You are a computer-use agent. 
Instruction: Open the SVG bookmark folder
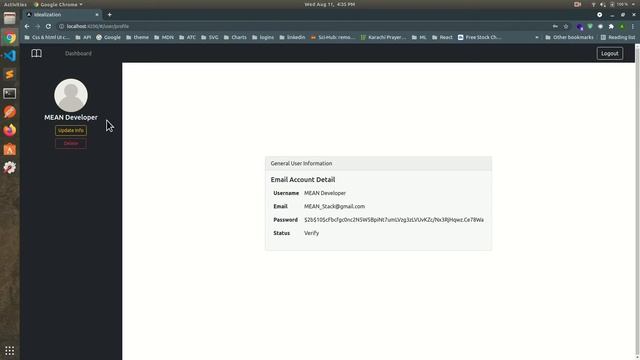tap(210, 37)
